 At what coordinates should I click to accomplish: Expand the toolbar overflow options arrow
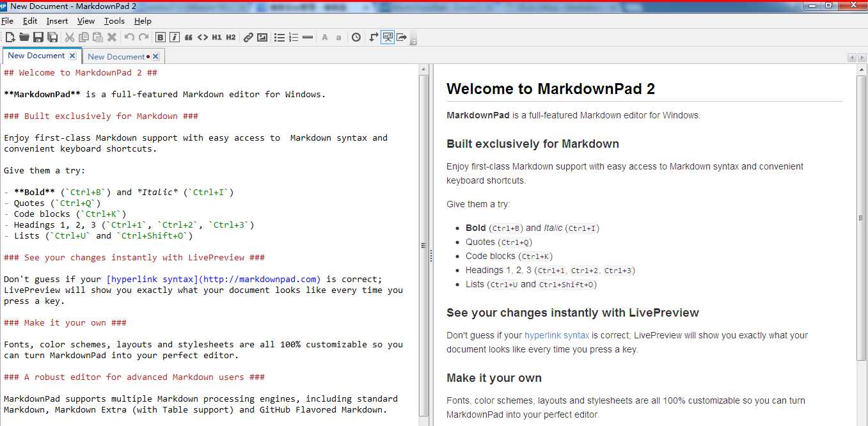pos(413,41)
